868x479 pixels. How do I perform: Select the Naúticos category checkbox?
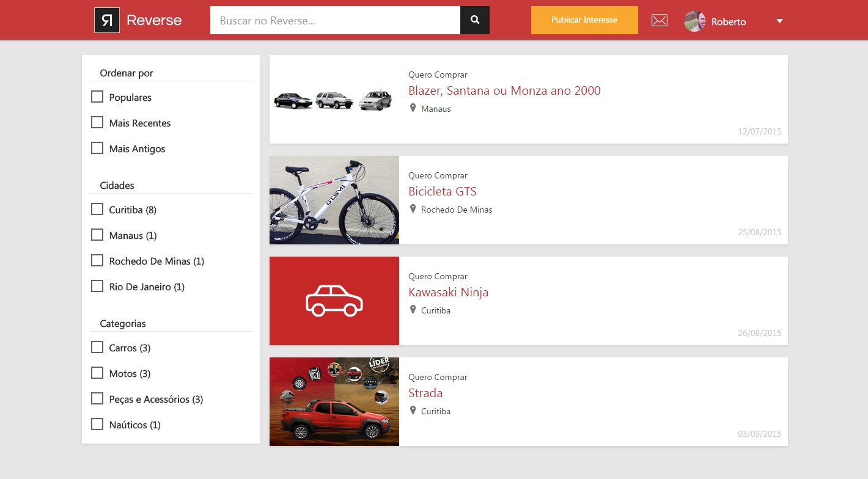[x=97, y=425]
